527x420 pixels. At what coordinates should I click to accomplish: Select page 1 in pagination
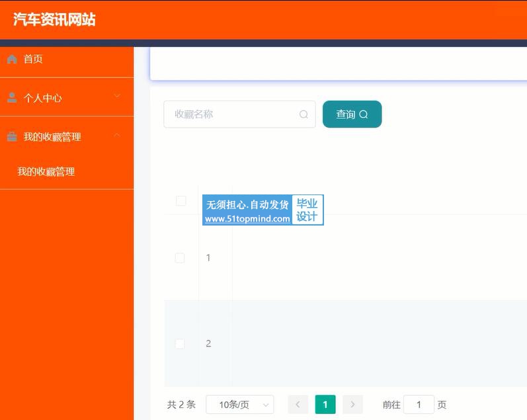tap(325, 405)
